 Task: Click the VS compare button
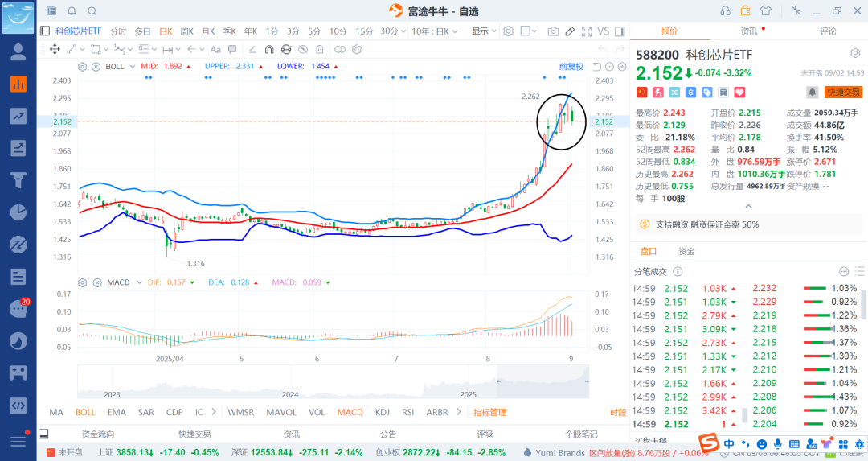[604, 31]
